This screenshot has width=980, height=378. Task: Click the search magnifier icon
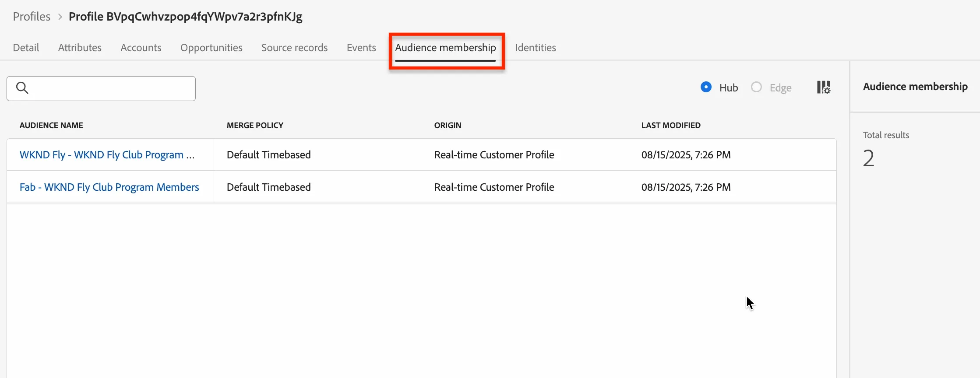[x=22, y=88]
